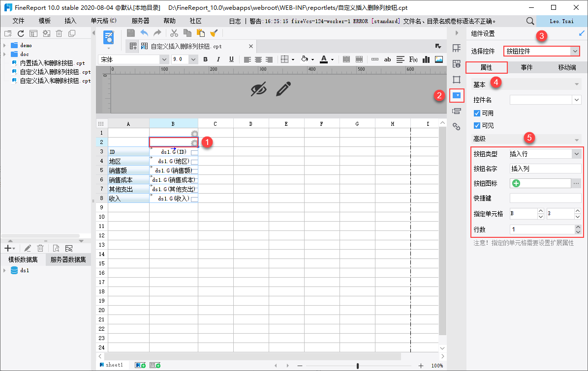Click the Save template icon
This screenshot has height=371, width=588.
(131, 33)
